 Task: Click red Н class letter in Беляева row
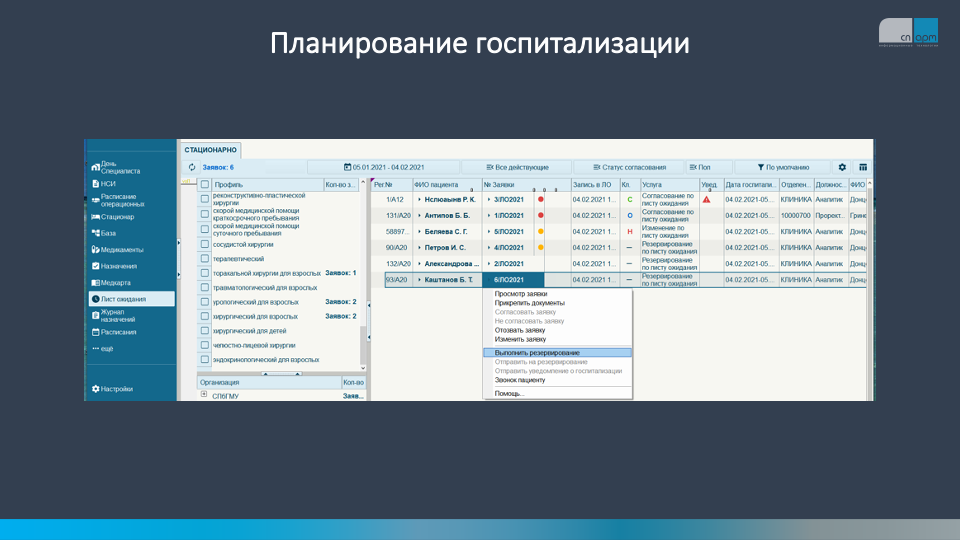point(629,231)
